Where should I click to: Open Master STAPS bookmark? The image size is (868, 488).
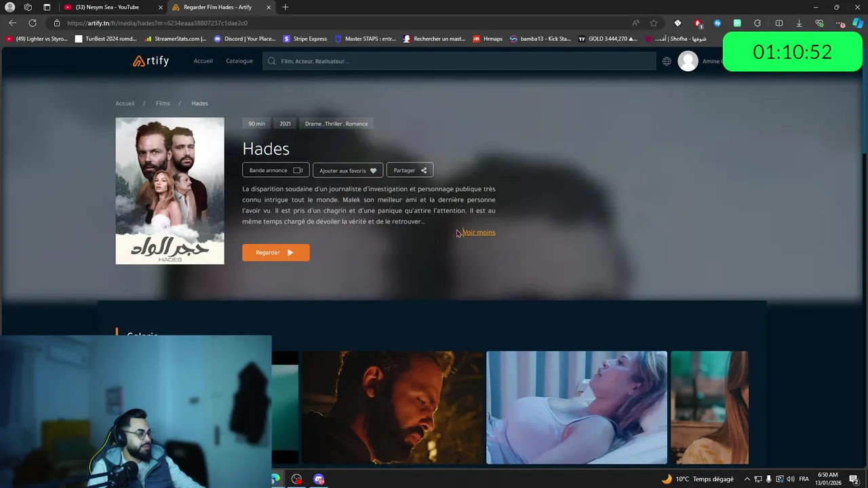(x=366, y=39)
